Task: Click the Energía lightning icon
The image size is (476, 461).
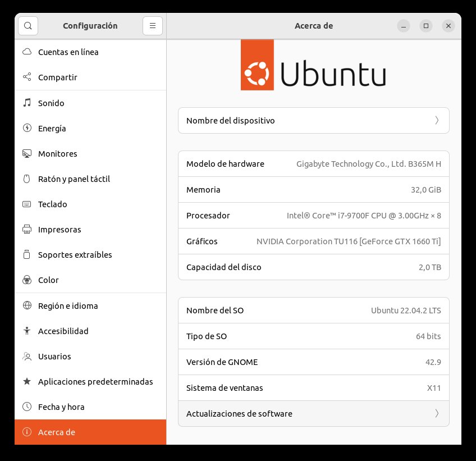Action: pyautogui.click(x=27, y=129)
